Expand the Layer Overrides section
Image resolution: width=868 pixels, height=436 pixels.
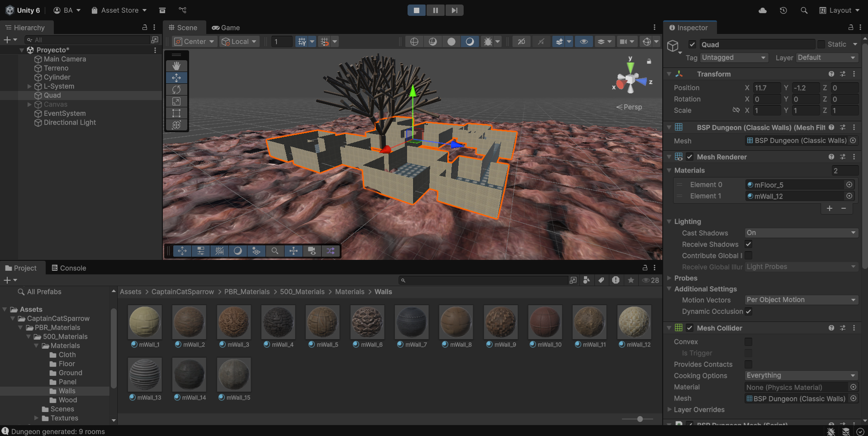click(669, 410)
